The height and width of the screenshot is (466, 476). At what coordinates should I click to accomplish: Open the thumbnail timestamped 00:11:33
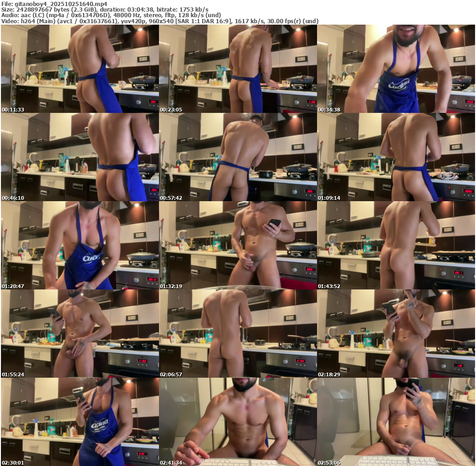click(80, 69)
